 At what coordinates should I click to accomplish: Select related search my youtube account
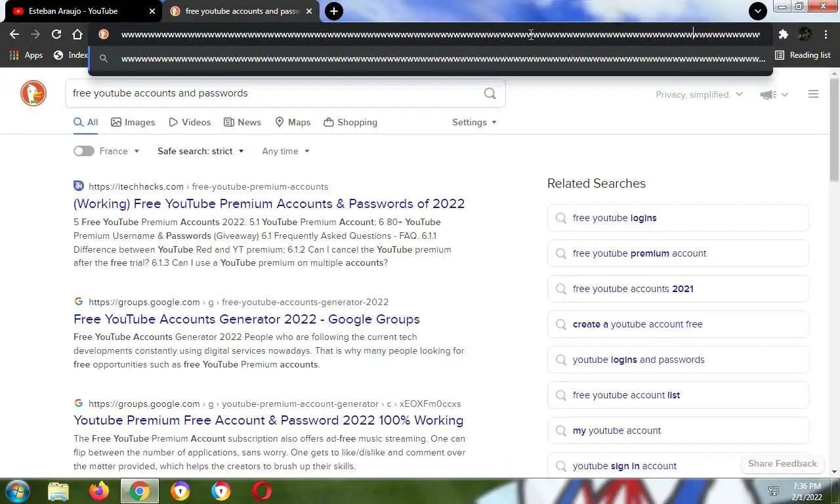(678, 430)
